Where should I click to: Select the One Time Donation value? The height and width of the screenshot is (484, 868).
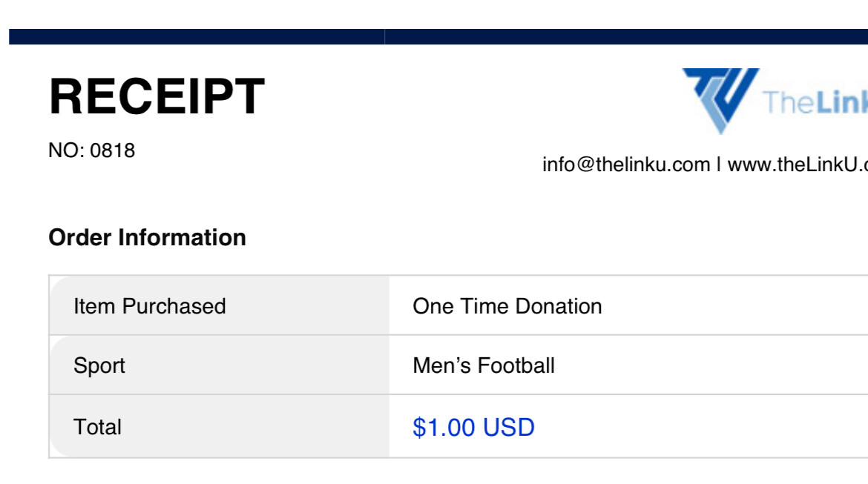pyautogui.click(x=507, y=306)
